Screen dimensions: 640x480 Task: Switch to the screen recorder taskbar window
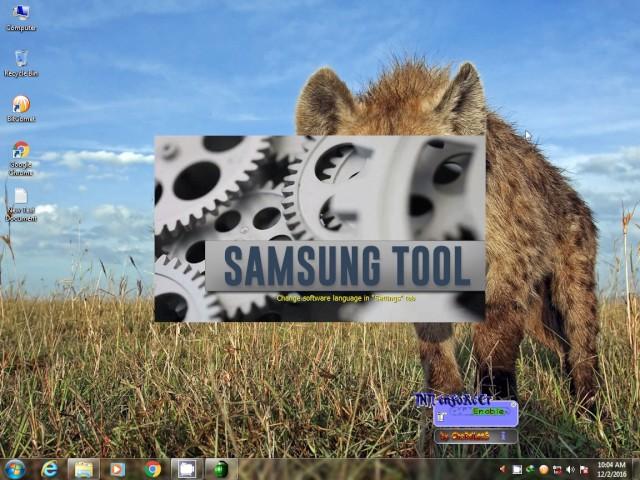[x=187, y=469]
